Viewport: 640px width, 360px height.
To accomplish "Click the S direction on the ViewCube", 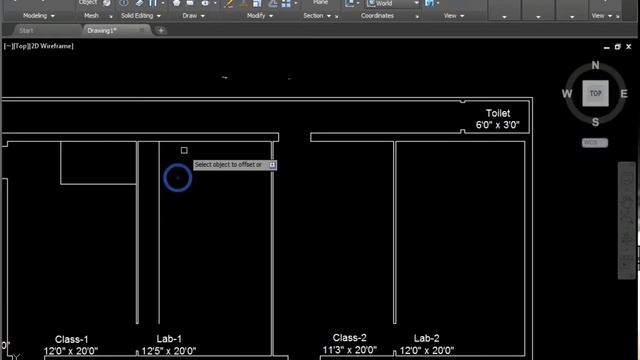I will [596, 122].
